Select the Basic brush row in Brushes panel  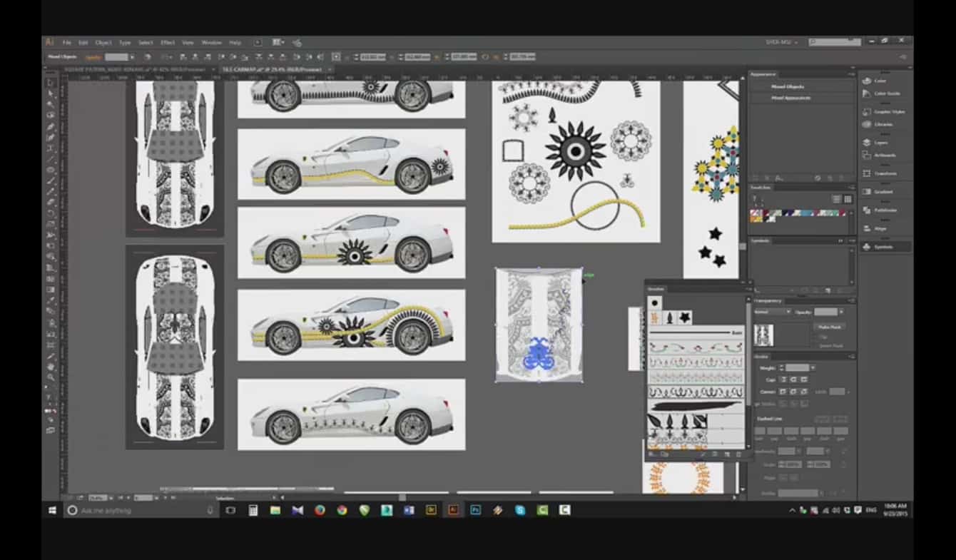click(696, 332)
